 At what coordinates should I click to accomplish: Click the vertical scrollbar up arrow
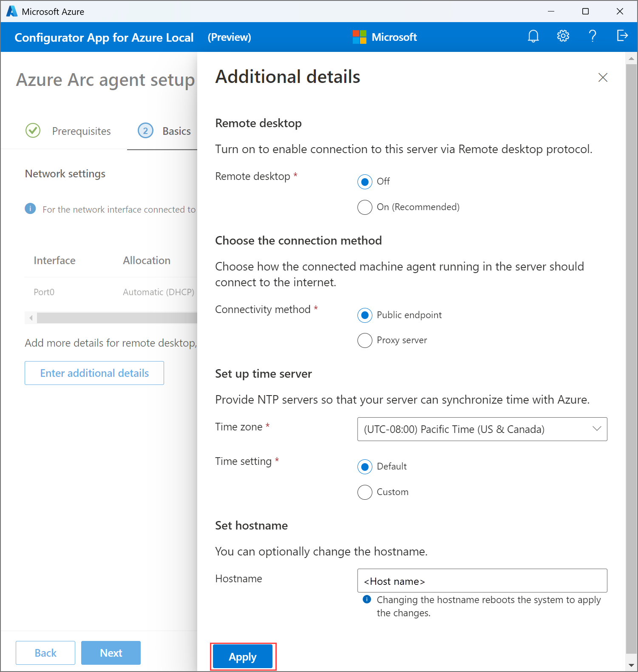click(631, 59)
